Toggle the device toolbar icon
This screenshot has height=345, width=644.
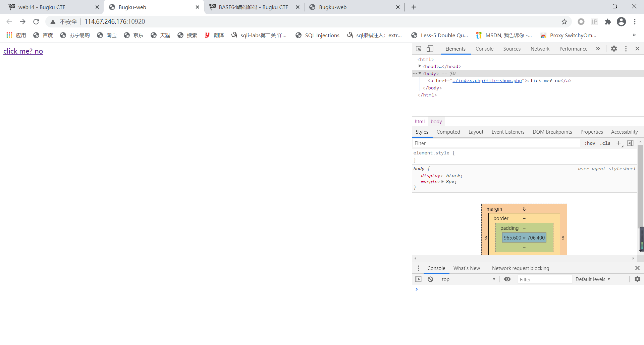click(430, 49)
